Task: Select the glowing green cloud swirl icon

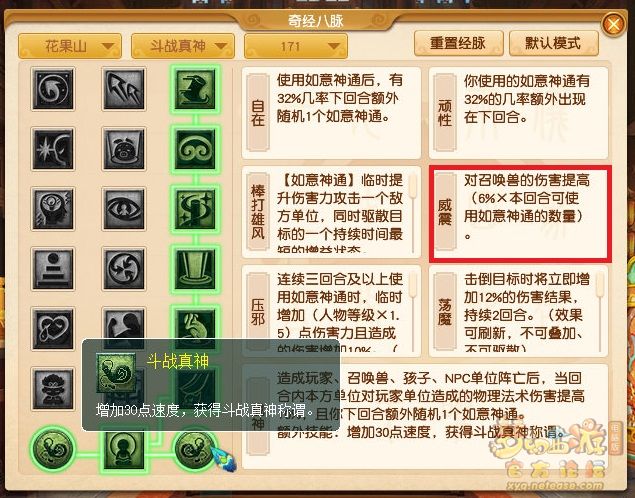Action: (x=195, y=149)
